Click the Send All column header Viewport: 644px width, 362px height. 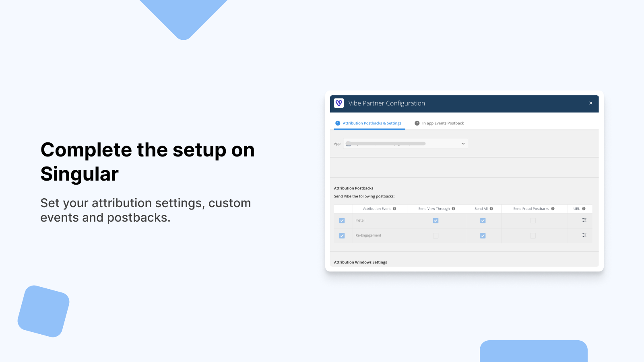click(x=481, y=209)
